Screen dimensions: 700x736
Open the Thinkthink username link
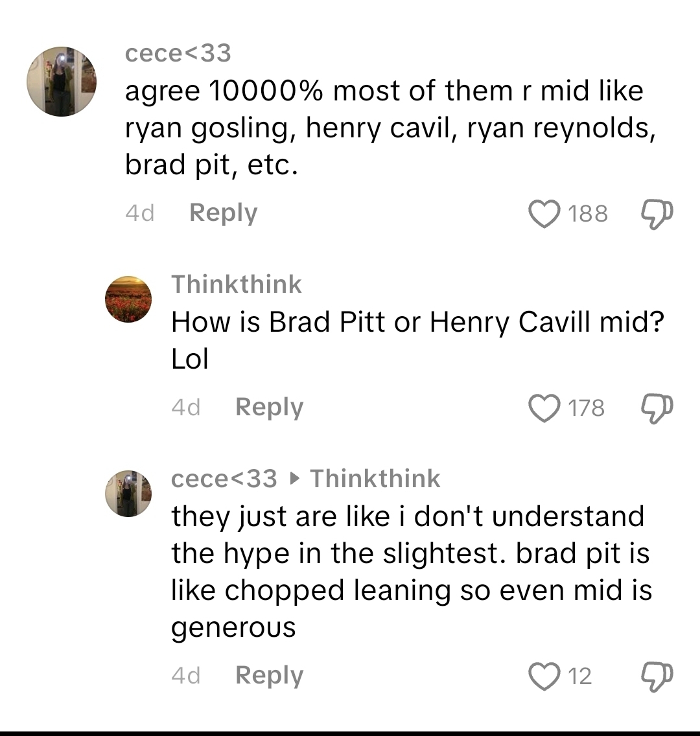coord(237,284)
